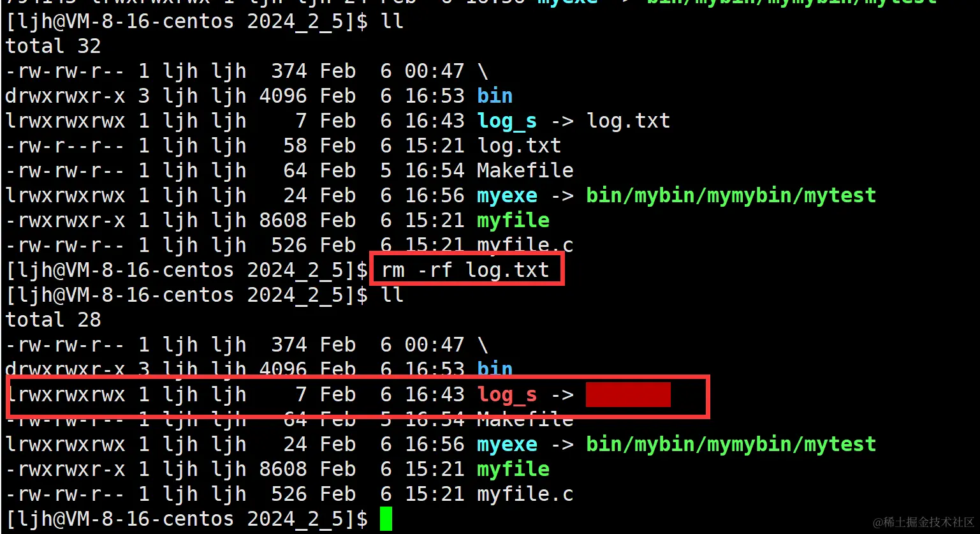The height and width of the screenshot is (534, 980).
Task: Click the "total 28" line
Action: pyautogui.click(x=53, y=320)
